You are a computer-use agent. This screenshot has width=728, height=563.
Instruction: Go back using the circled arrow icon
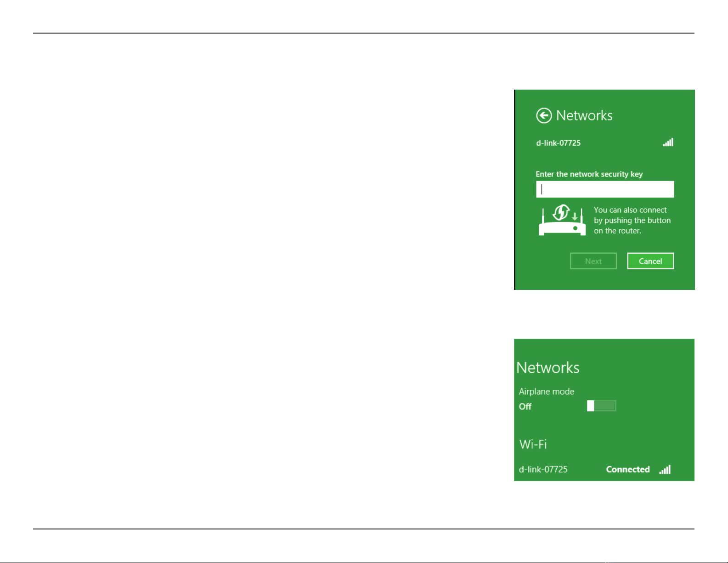coord(544,116)
